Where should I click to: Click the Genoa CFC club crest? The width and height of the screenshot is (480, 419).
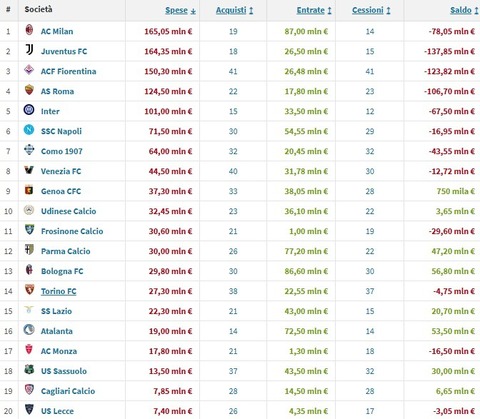[x=29, y=190]
